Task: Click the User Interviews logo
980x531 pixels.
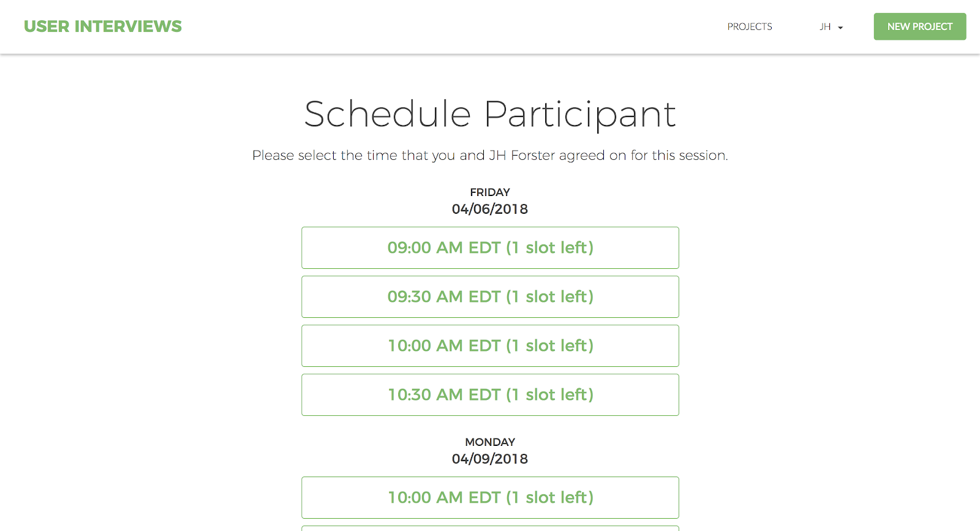Action: tap(103, 26)
